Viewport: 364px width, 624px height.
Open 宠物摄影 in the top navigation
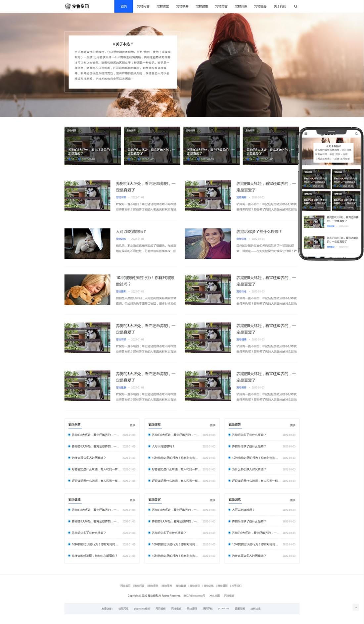260,6
